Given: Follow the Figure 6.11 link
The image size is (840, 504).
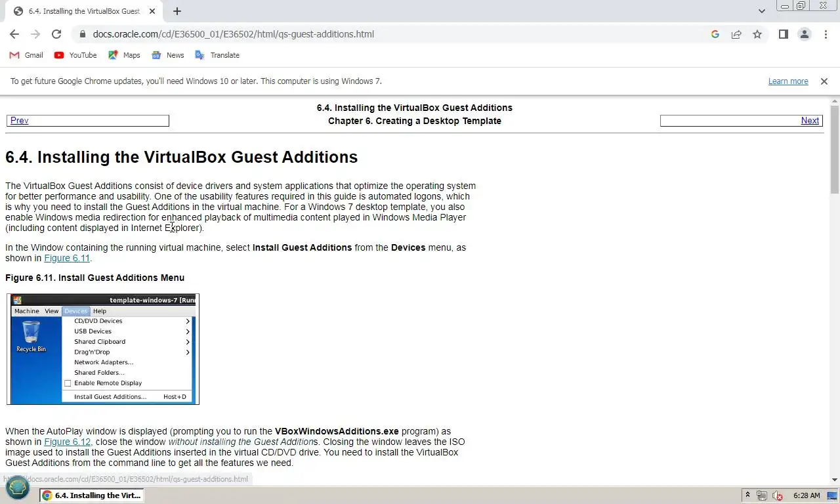Looking at the screenshot, I should pyautogui.click(x=67, y=258).
